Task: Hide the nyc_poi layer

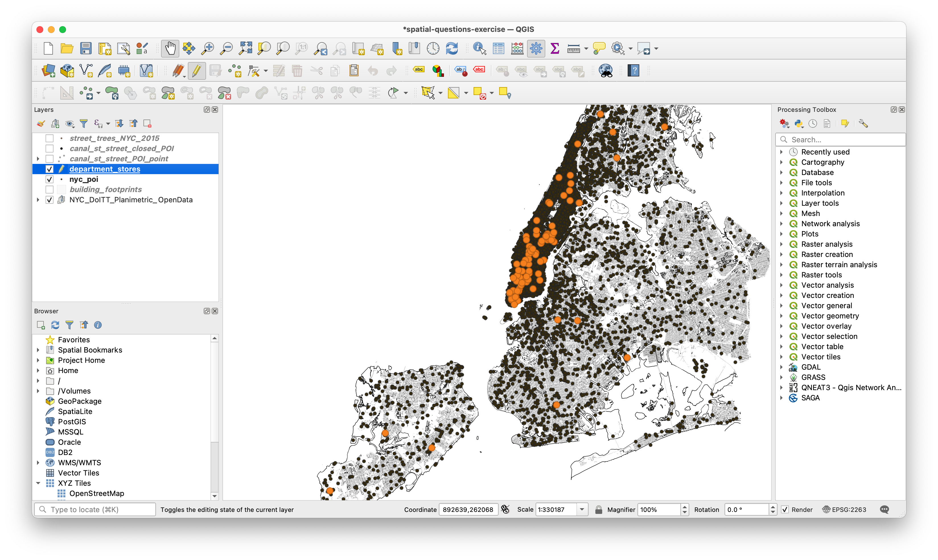Action: click(x=50, y=179)
